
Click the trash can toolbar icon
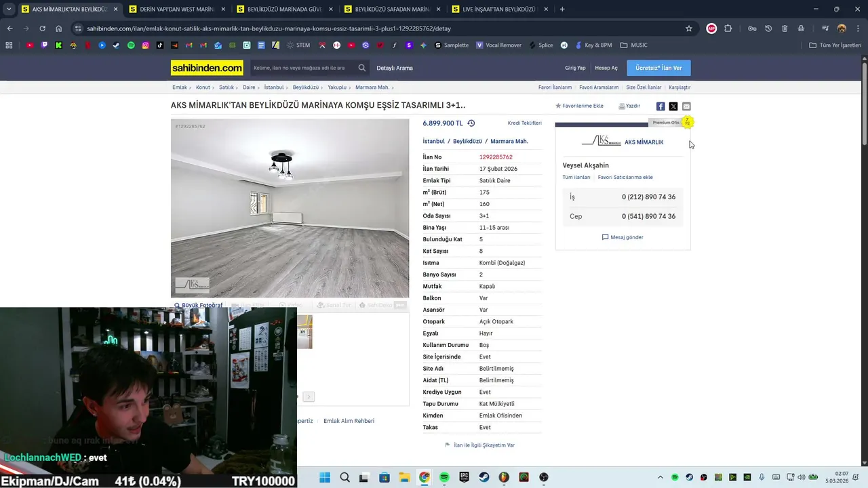tap(785, 28)
